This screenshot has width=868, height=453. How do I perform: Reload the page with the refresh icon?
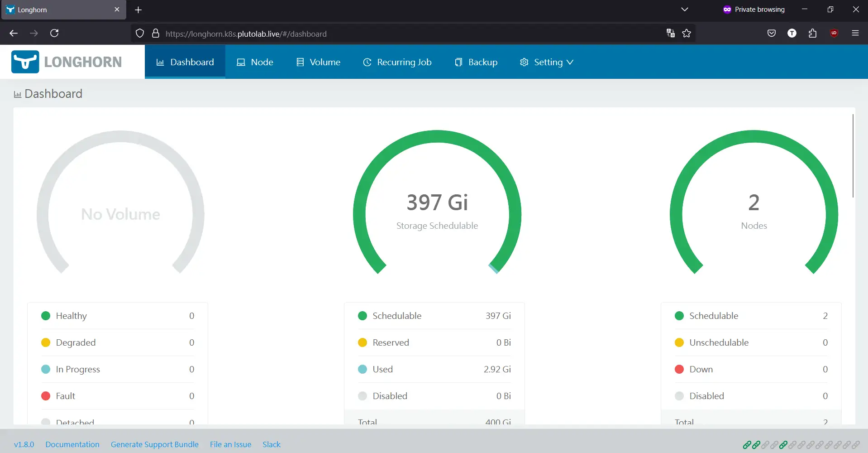(54, 33)
